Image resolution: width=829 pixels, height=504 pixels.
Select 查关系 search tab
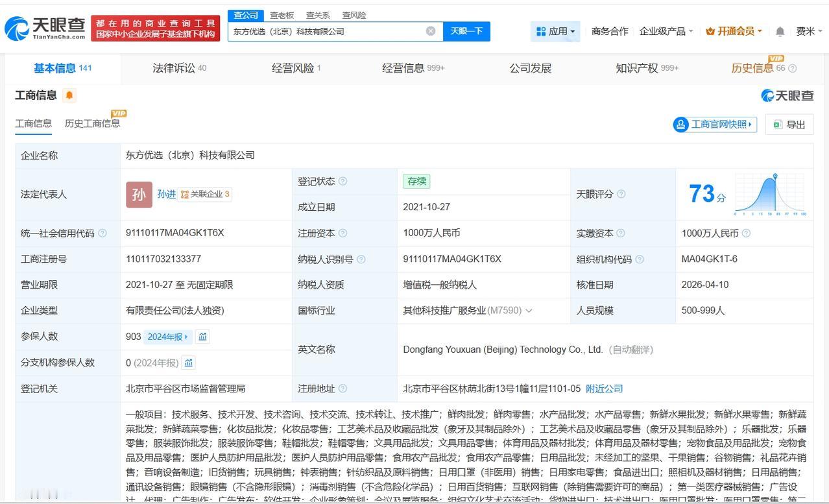(x=318, y=15)
